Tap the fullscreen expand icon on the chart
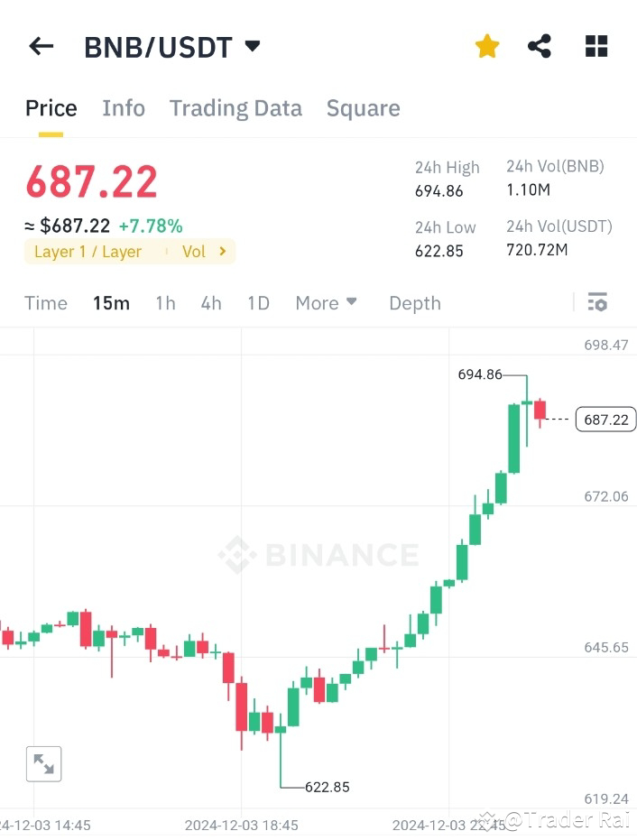Viewport: 637px width, 840px height. [44, 763]
